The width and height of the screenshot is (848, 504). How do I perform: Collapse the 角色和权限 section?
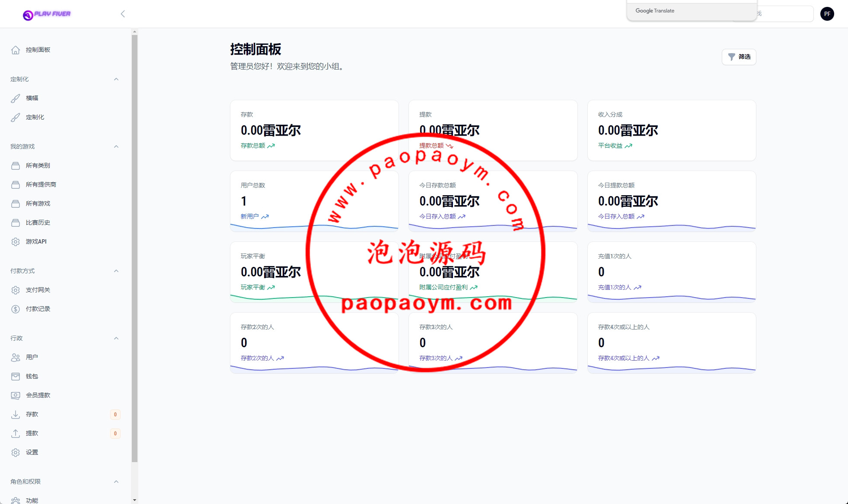point(116,482)
